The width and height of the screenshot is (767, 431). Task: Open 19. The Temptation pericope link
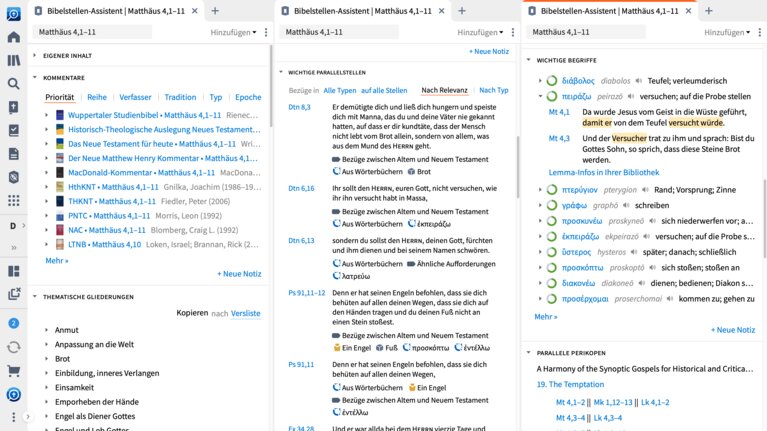coord(570,384)
